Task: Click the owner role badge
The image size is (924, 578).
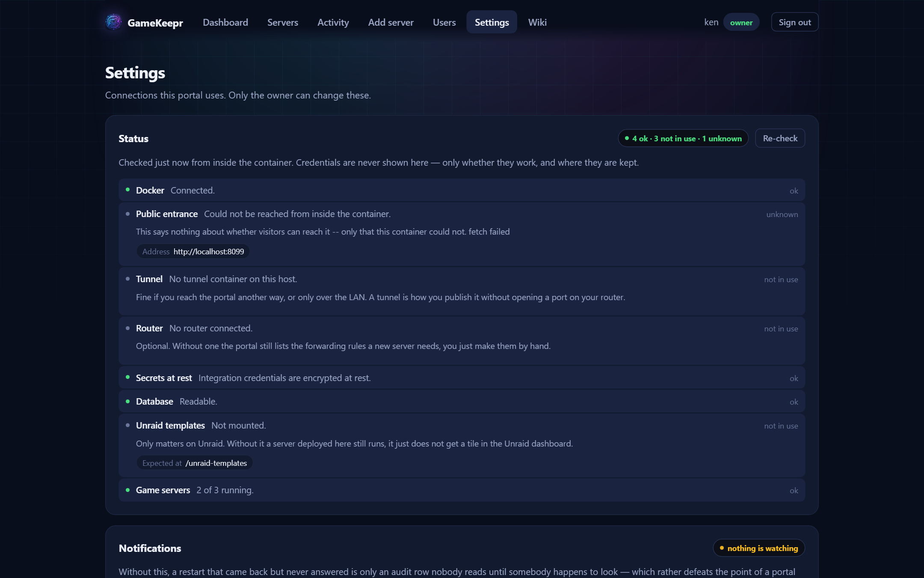Action: click(741, 22)
